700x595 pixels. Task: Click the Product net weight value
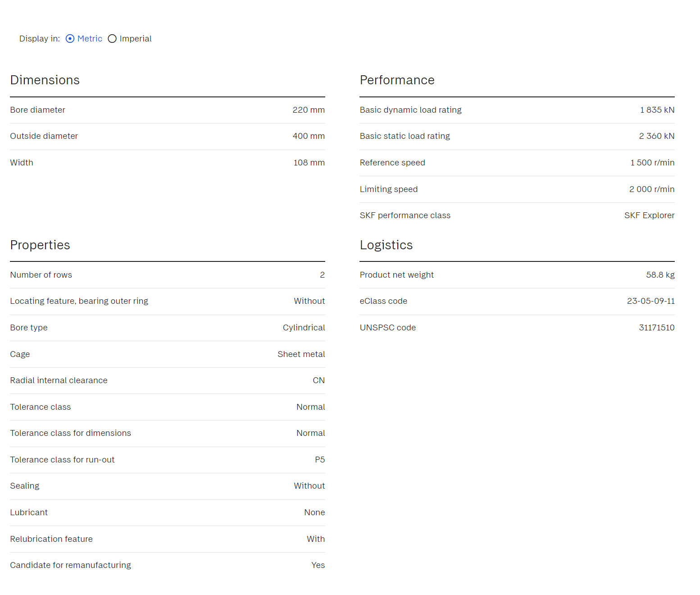[x=660, y=275]
